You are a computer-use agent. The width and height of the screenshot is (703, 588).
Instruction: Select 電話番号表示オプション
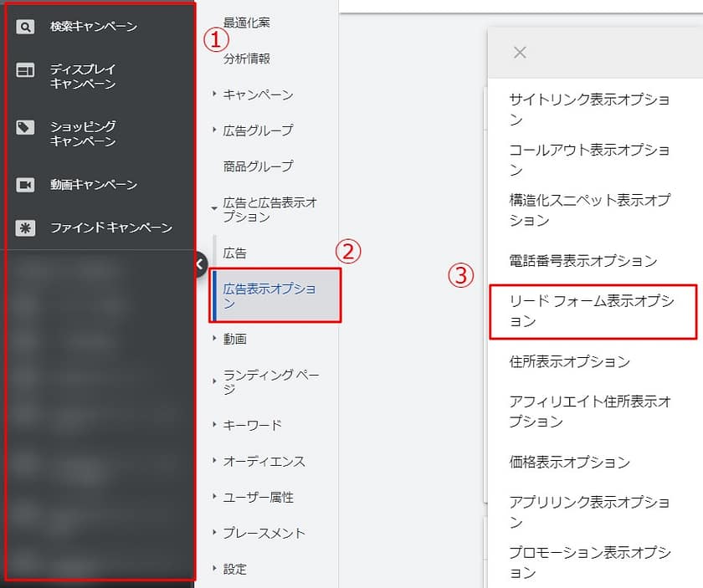[x=582, y=261]
